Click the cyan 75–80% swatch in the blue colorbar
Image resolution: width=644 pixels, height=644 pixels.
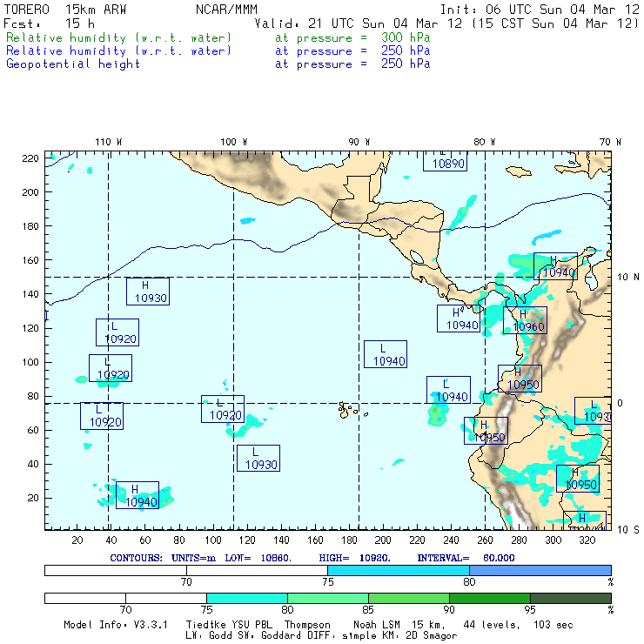click(399, 570)
